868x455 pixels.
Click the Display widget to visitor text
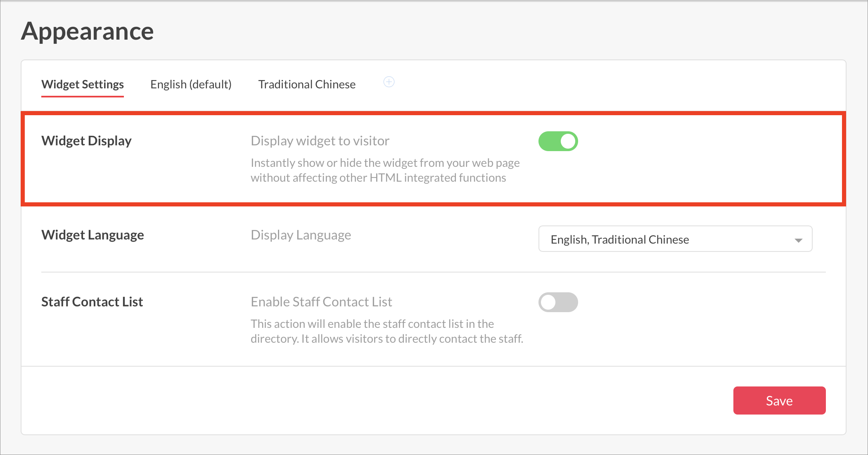pyautogui.click(x=320, y=141)
